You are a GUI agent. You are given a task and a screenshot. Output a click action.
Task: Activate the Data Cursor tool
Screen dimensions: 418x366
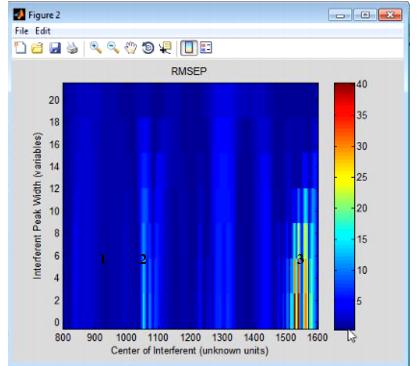[165, 48]
